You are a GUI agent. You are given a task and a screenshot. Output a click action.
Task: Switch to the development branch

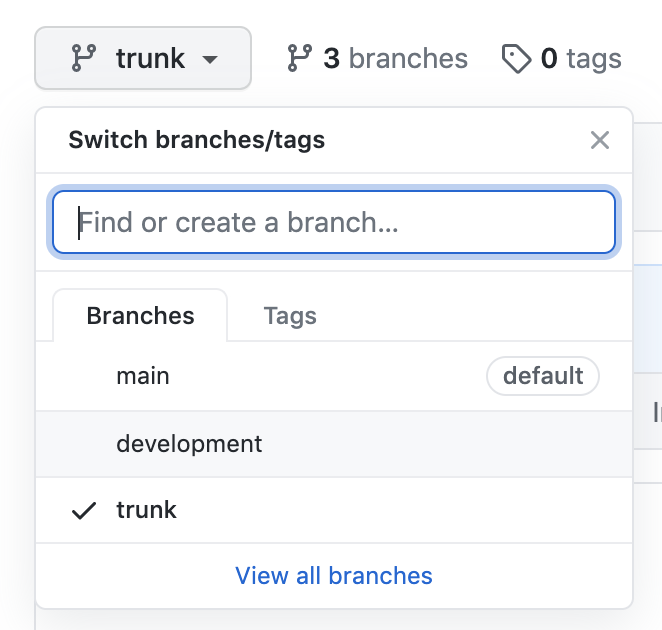[189, 443]
